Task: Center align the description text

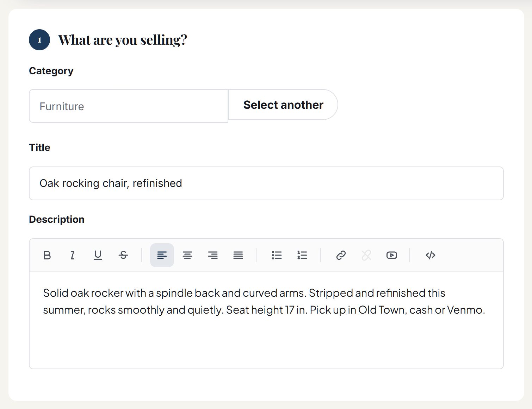Action: 187,255
